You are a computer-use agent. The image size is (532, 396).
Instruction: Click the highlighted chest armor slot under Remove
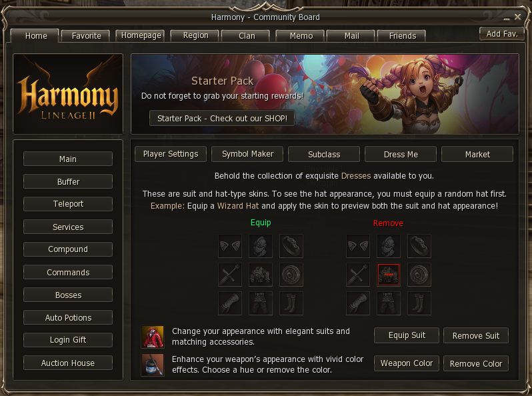tap(389, 275)
